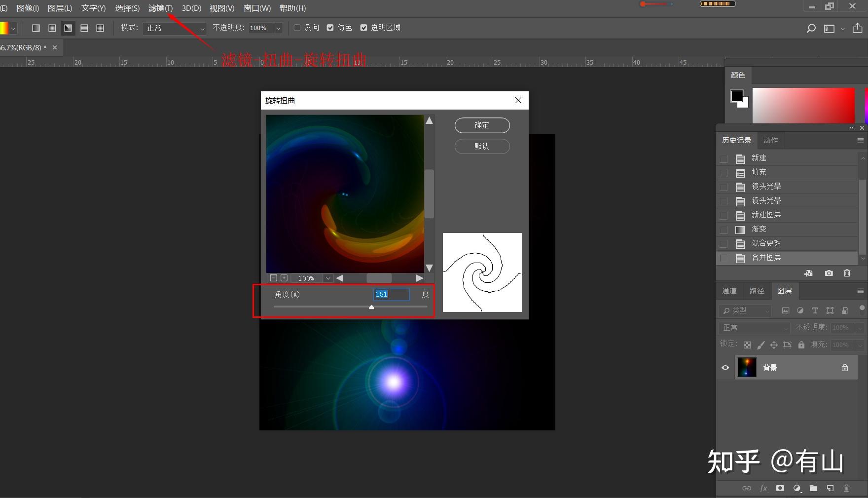Open the layer filter 类型 dropdown

(744, 310)
